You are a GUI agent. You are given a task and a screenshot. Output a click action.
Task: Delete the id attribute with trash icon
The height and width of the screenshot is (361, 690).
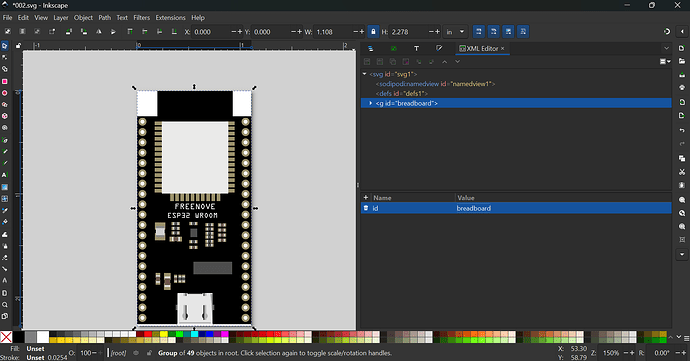pyautogui.click(x=366, y=208)
